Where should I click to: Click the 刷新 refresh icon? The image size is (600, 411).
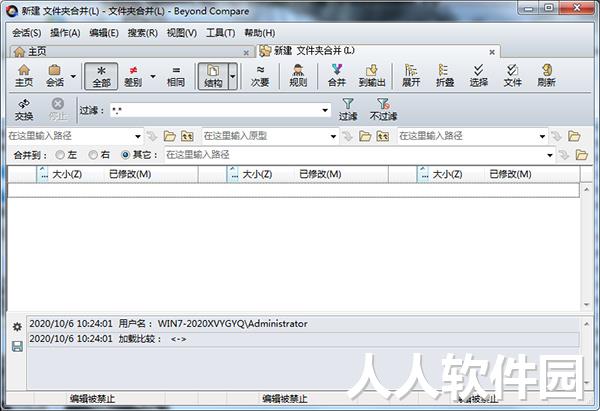pyautogui.click(x=546, y=76)
